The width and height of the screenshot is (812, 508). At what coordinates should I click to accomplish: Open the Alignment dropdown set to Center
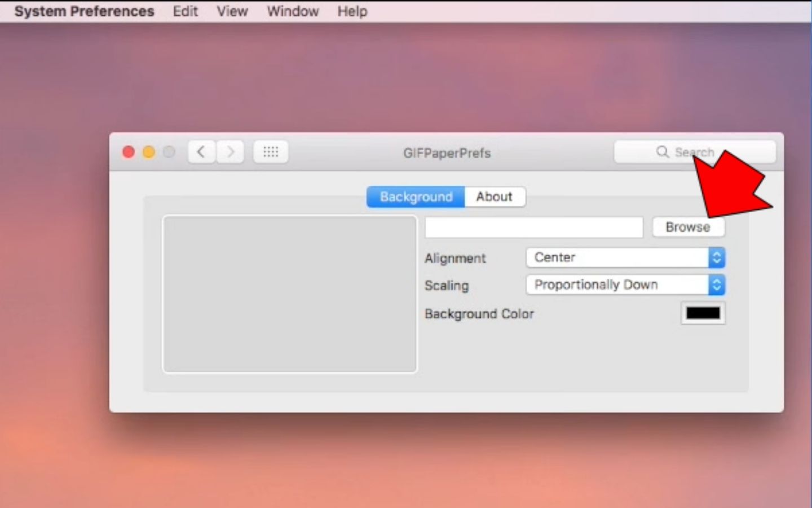(625, 257)
